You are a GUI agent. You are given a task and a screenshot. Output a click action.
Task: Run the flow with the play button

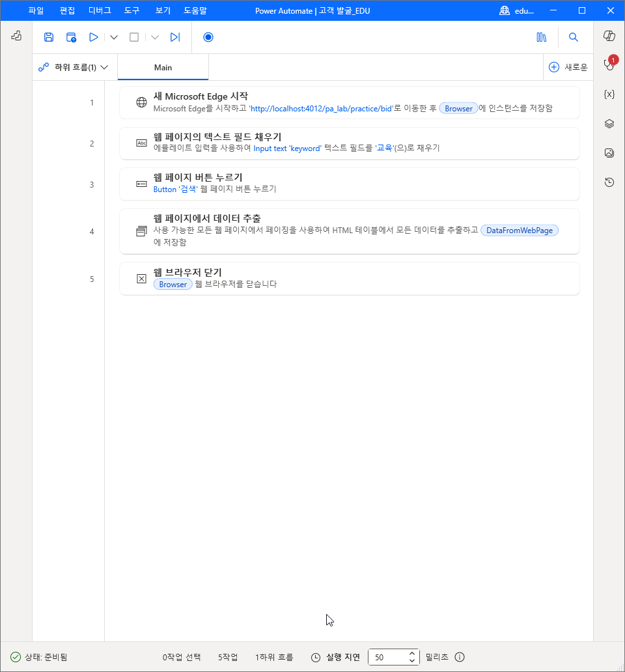93,37
